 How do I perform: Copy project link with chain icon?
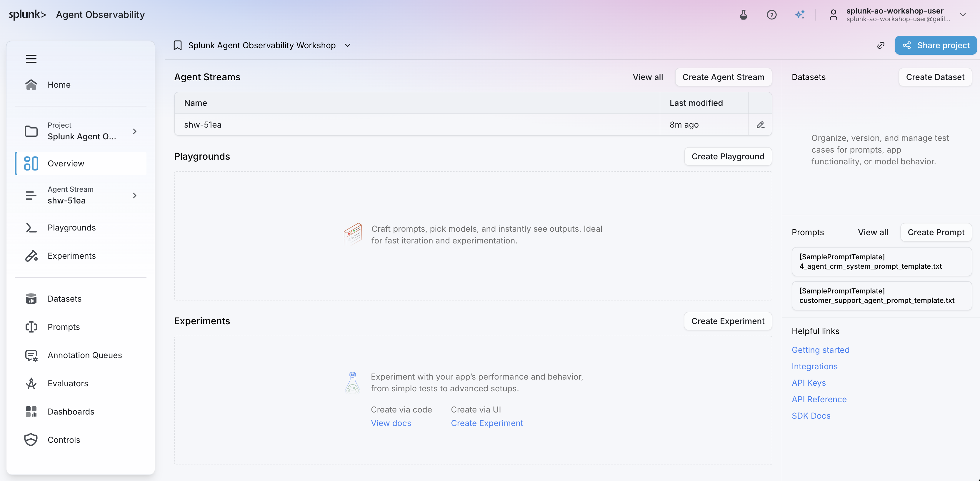click(x=881, y=45)
